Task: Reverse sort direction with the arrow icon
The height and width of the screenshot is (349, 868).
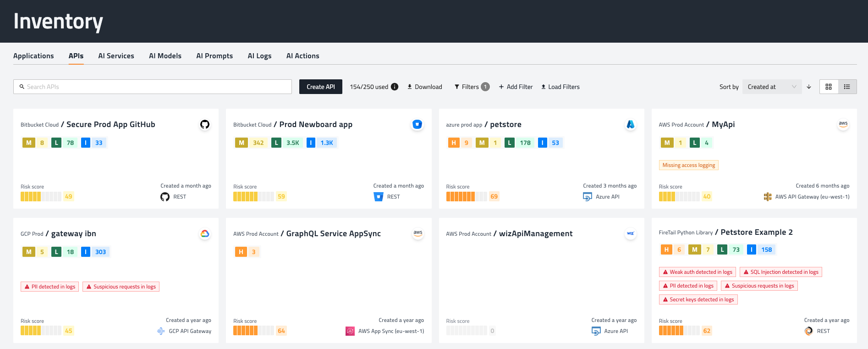Action: tap(809, 87)
